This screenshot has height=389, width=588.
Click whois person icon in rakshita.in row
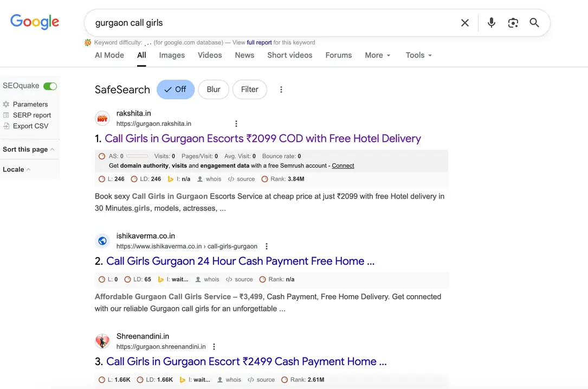[201, 179]
